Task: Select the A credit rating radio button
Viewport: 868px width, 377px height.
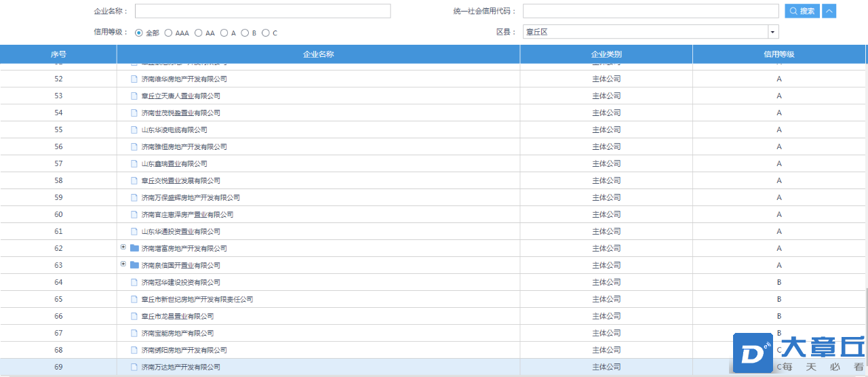Action: click(x=224, y=33)
